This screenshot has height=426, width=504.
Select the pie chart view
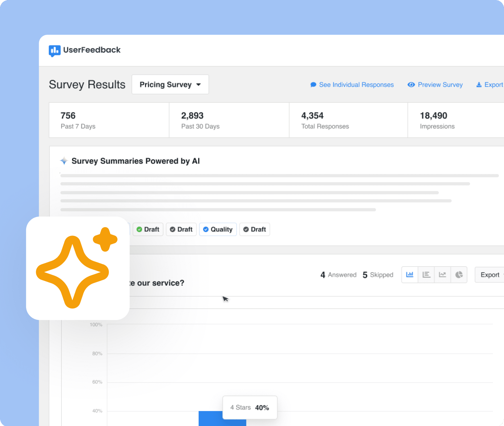click(459, 275)
